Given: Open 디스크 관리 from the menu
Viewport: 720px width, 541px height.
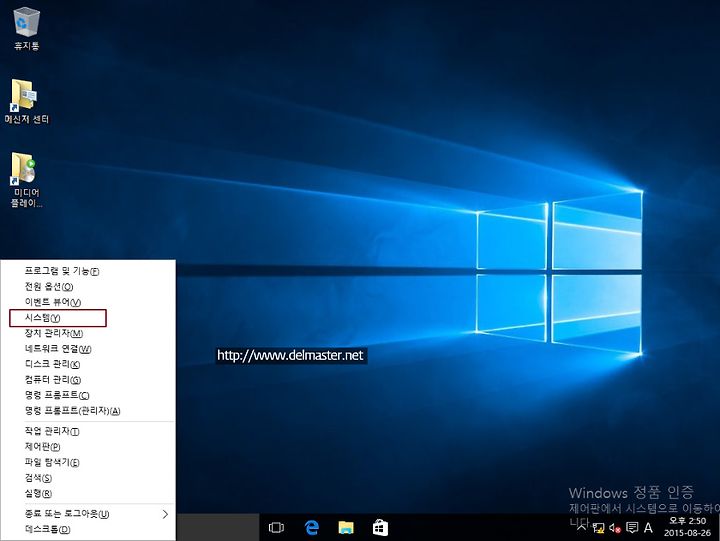Looking at the screenshot, I should coord(88,364).
